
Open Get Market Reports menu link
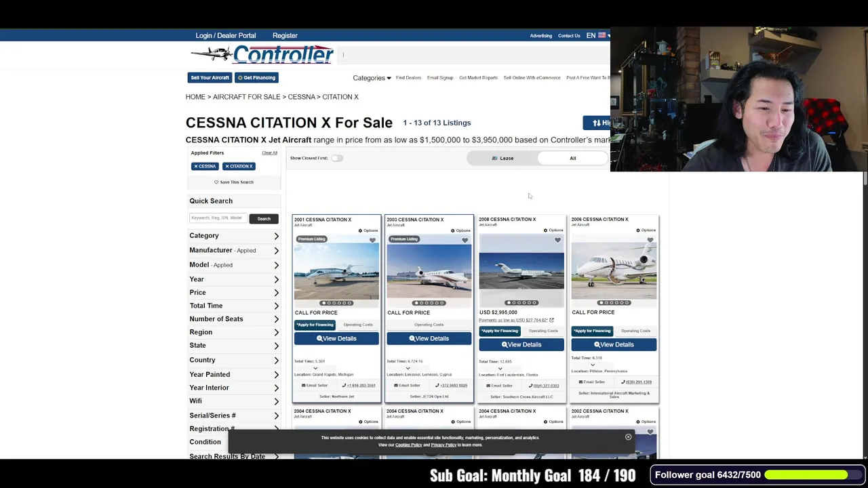click(478, 78)
